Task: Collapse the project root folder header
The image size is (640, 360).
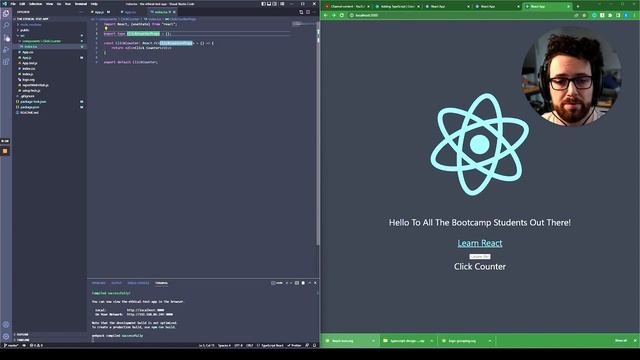Action: click(x=32, y=19)
